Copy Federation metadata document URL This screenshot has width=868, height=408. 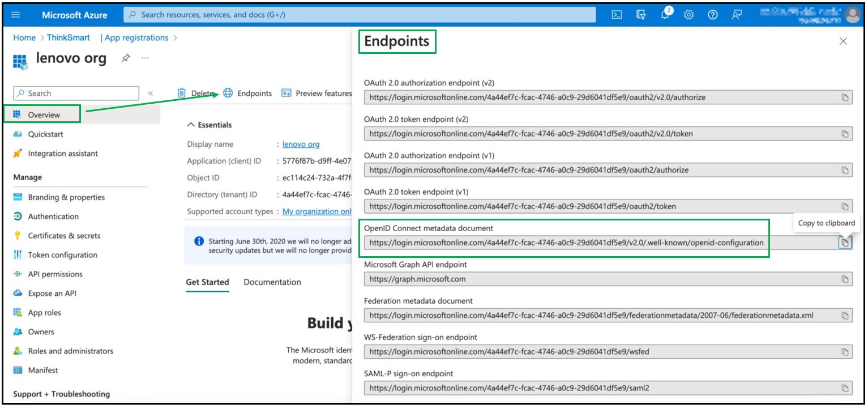point(844,315)
